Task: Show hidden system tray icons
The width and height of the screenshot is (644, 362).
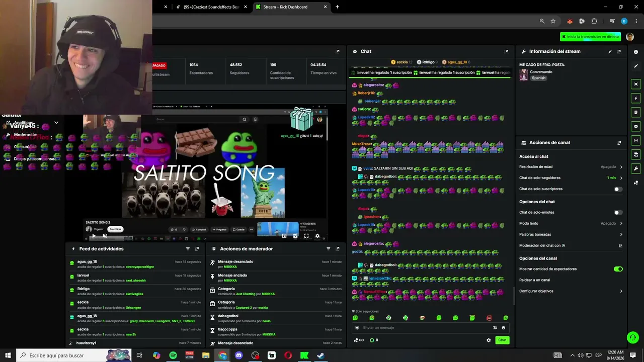Action: 572,355
